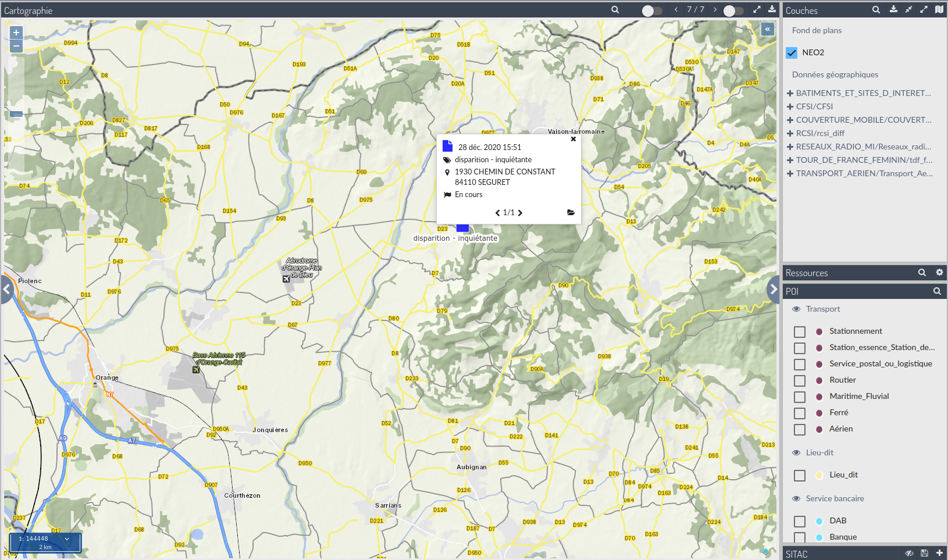Select the 'disparition - inquiétante' map label
948x560 pixels.
(455, 238)
